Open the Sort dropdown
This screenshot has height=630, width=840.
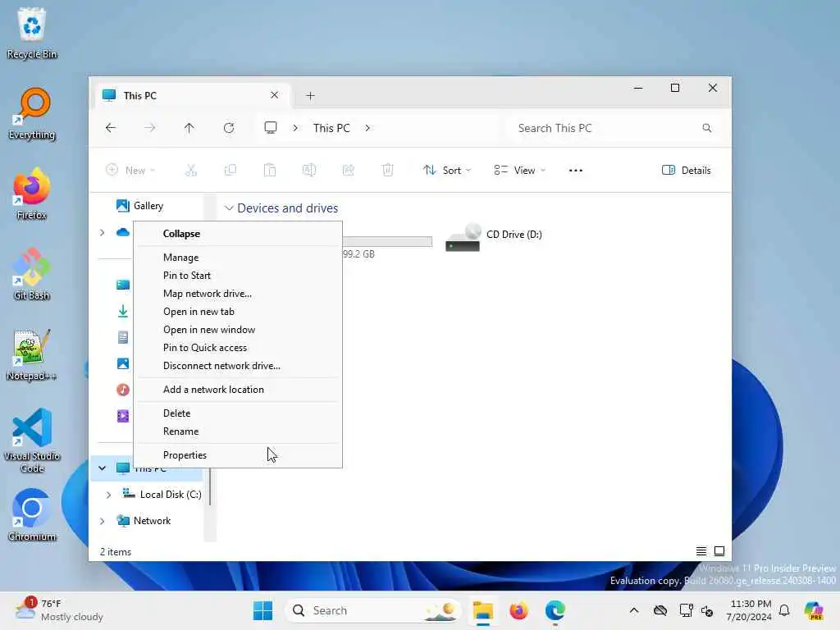[x=447, y=171]
